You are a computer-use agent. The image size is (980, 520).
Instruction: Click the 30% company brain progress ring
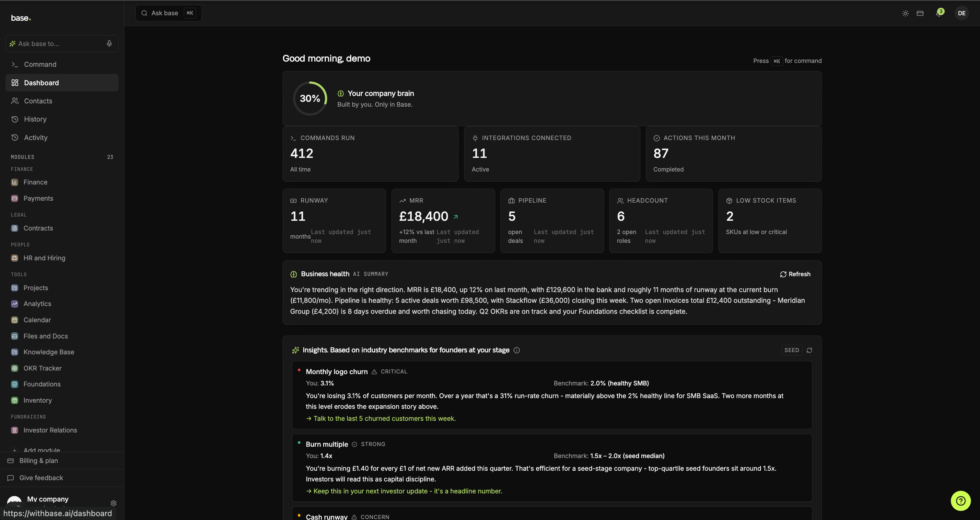(310, 98)
